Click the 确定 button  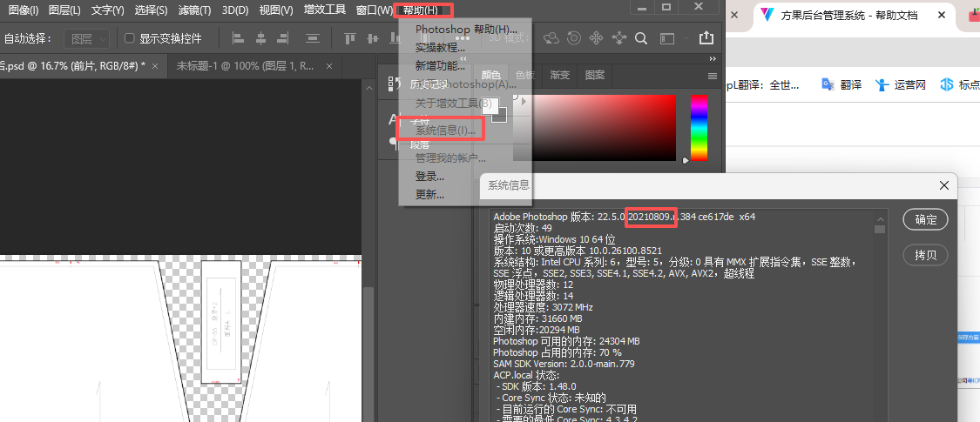(926, 220)
